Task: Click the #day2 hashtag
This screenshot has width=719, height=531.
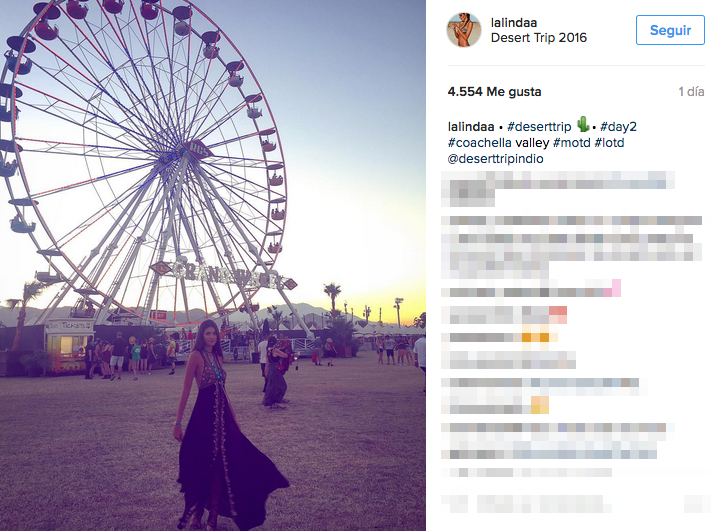Action: (x=618, y=127)
